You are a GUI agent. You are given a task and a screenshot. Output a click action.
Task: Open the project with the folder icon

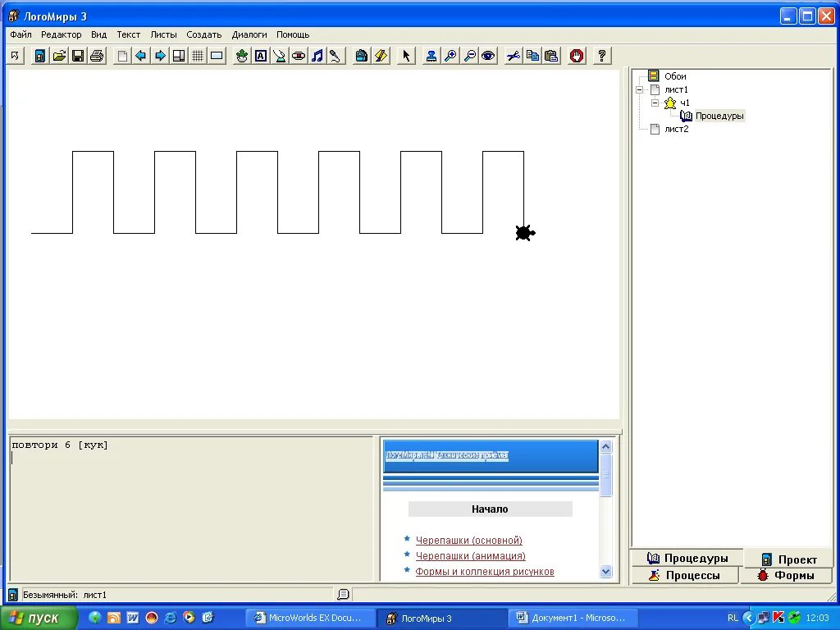pyautogui.click(x=59, y=56)
